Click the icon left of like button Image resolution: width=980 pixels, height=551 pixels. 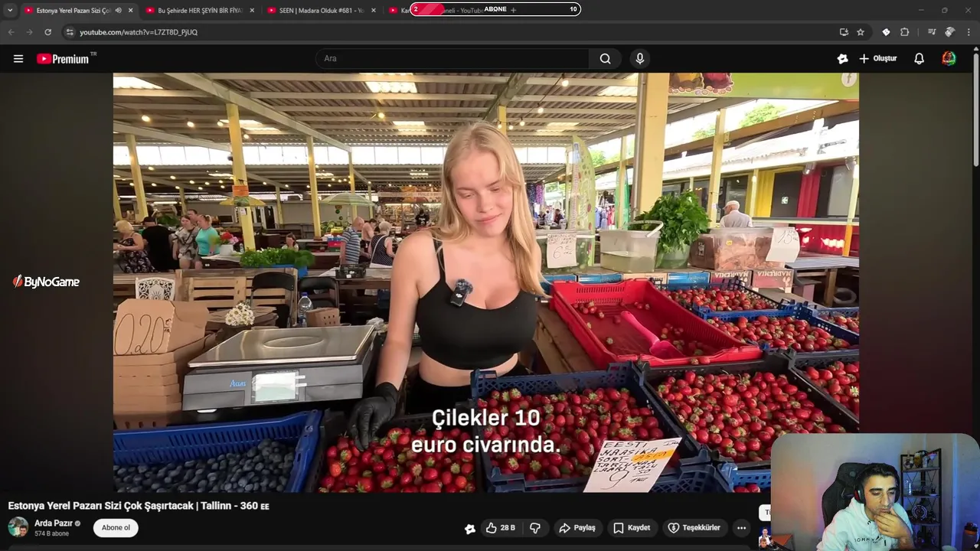click(470, 529)
